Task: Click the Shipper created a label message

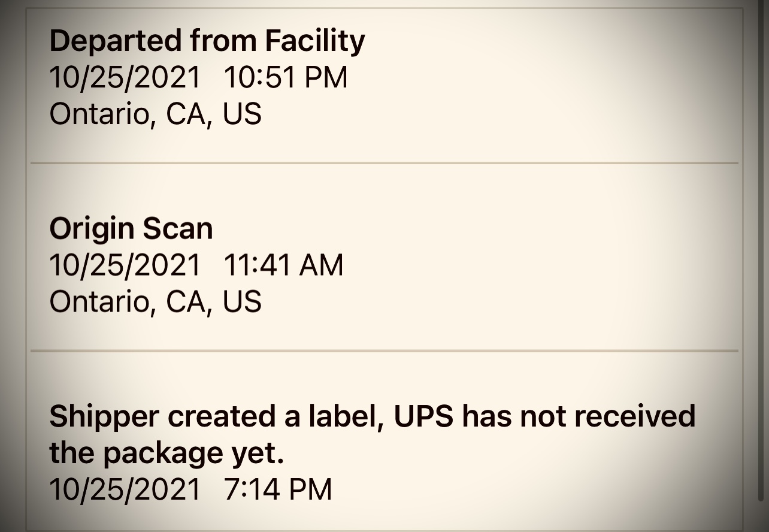Action: point(373,434)
